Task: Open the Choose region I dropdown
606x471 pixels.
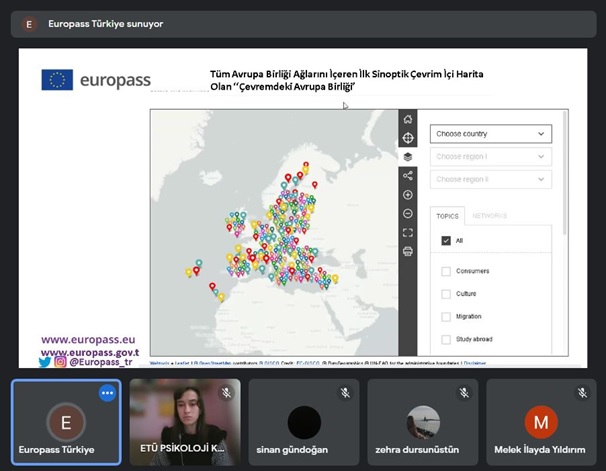Action: 491,156
